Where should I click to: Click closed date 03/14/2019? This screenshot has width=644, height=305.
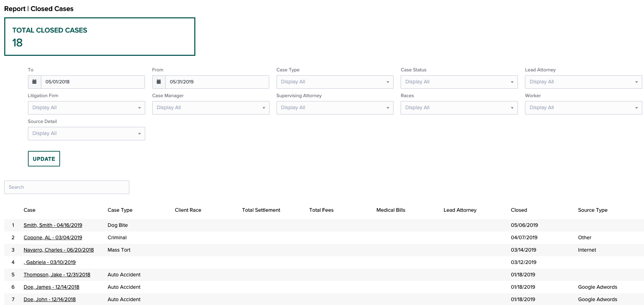pyautogui.click(x=524, y=250)
